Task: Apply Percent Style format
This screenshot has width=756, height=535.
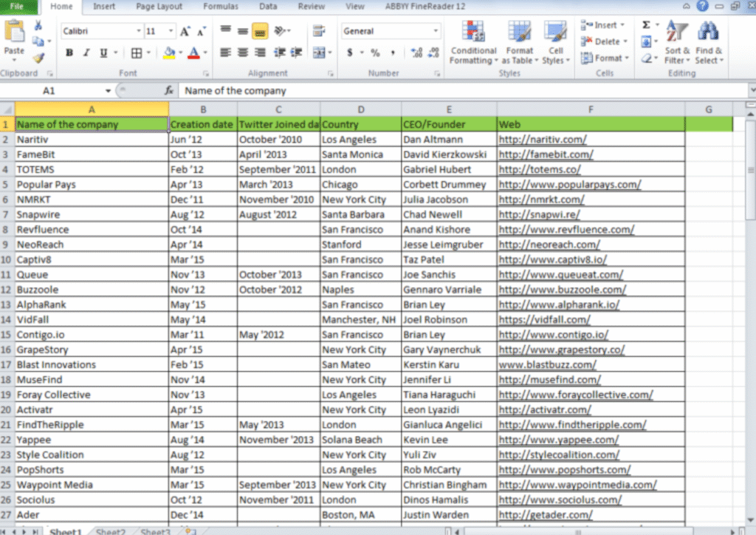Action: pos(375,52)
